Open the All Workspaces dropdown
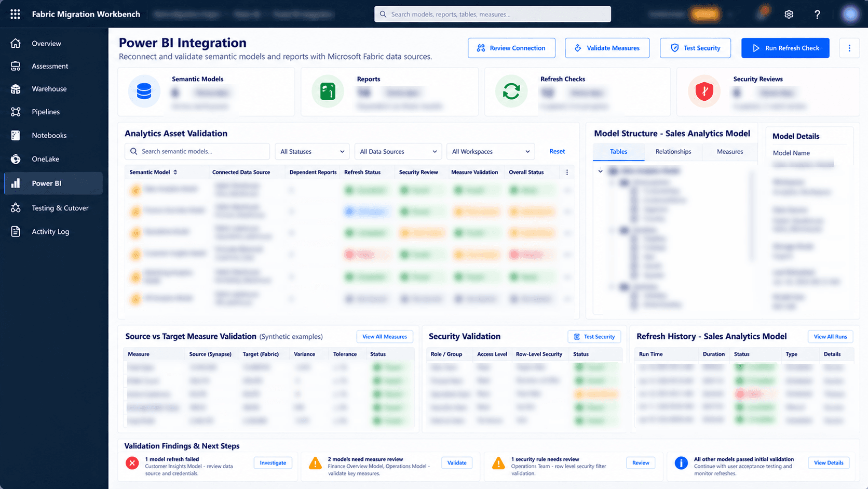The image size is (868, 489). click(x=491, y=151)
